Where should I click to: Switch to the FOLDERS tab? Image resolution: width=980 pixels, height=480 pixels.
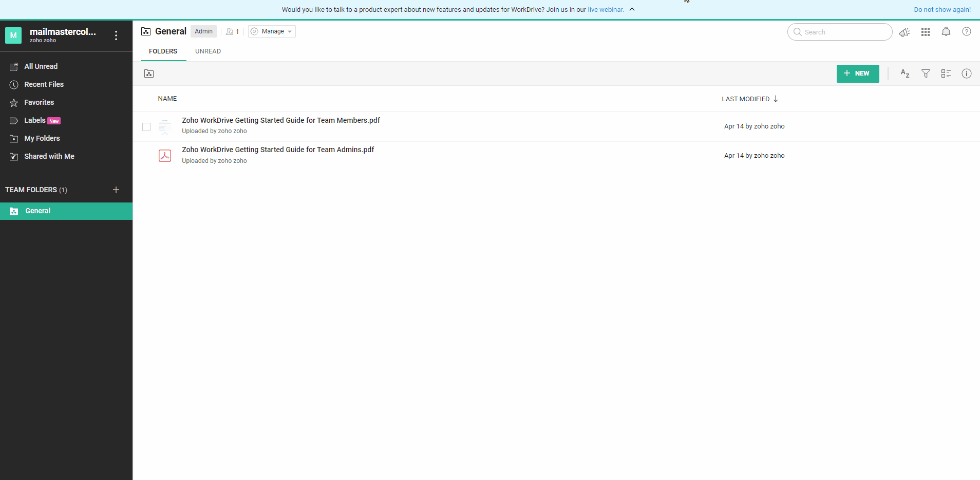click(x=163, y=51)
